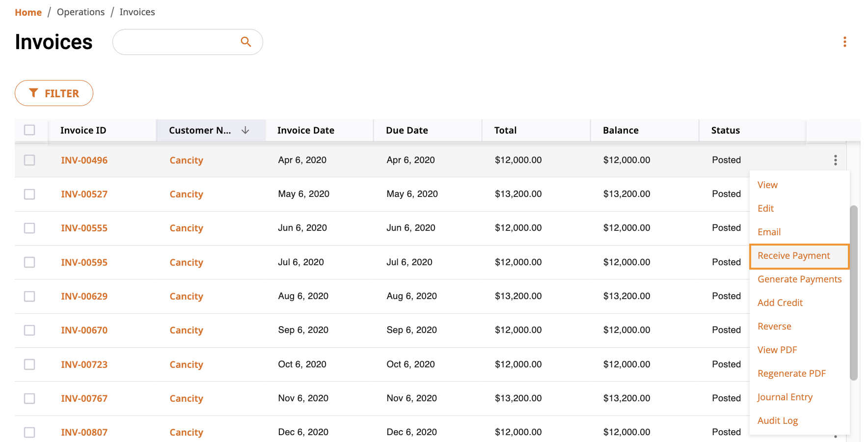The height and width of the screenshot is (442, 868).
Task: Select the checkbox for INV-00767
Action: click(x=29, y=398)
